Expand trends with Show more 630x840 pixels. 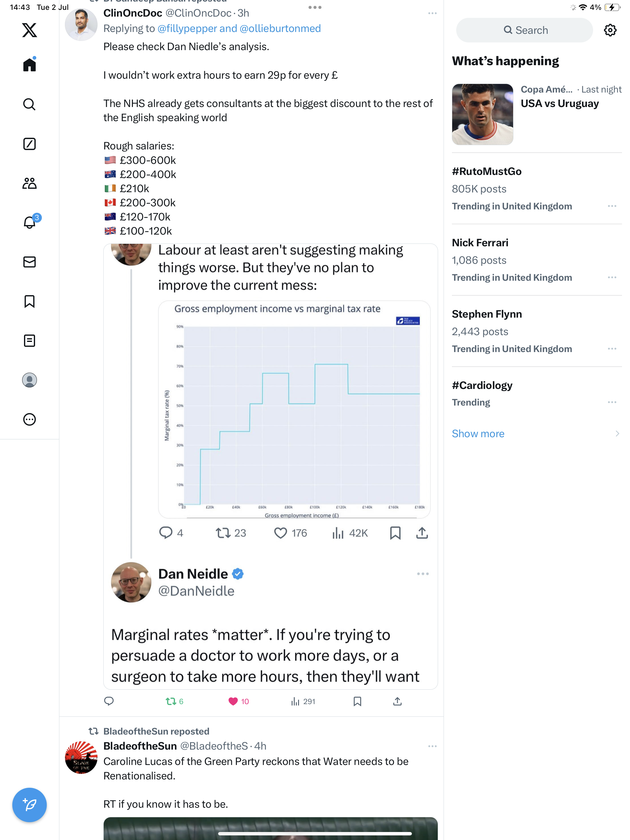(478, 434)
